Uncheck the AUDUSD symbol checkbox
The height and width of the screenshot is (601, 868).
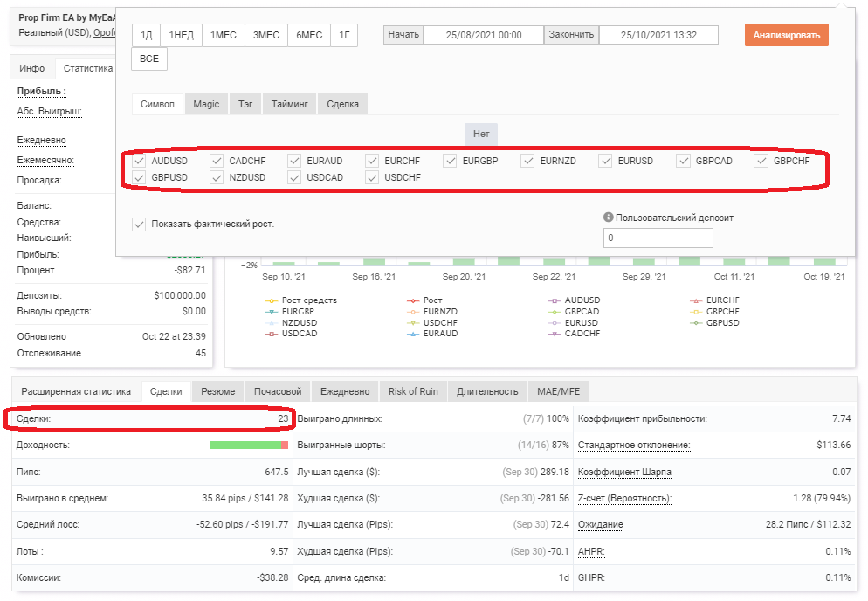click(x=139, y=162)
